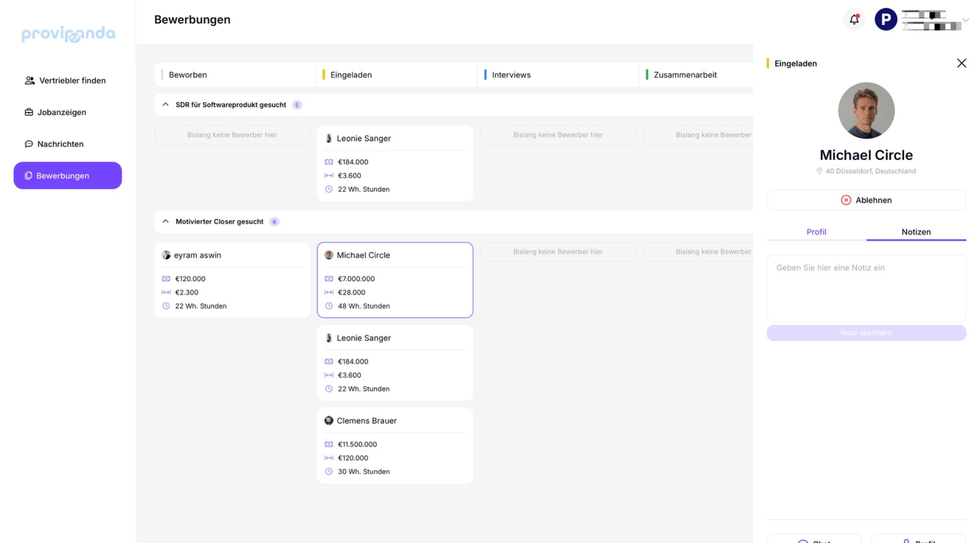
Task: Collapse Motivierter Closer gesucht section
Action: (x=165, y=221)
